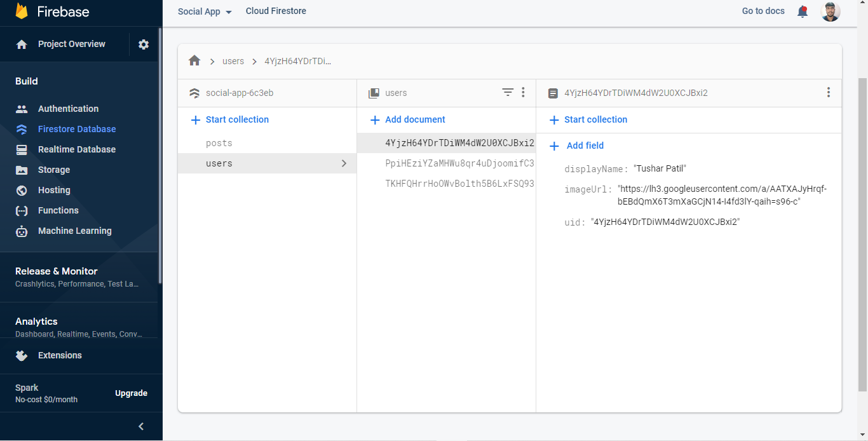Viewport: 868px width, 441px height.
Task: Expand the users collection chevron
Action: 344,163
